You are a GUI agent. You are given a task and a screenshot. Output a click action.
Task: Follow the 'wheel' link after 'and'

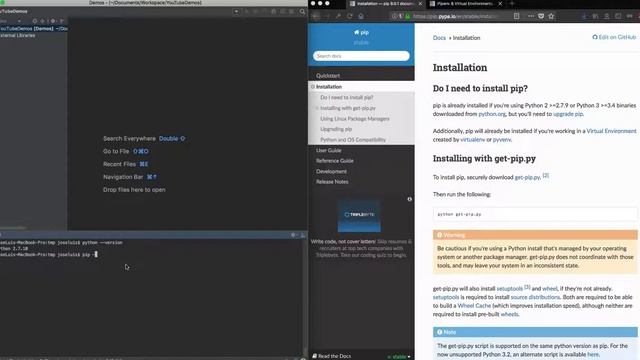tap(549, 289)
